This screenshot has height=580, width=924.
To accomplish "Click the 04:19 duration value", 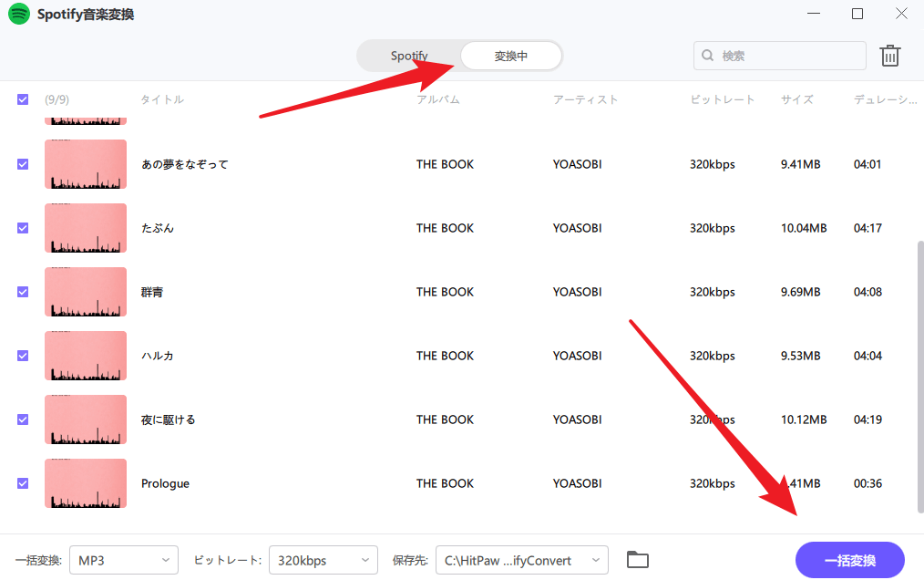I will point(868,419).
